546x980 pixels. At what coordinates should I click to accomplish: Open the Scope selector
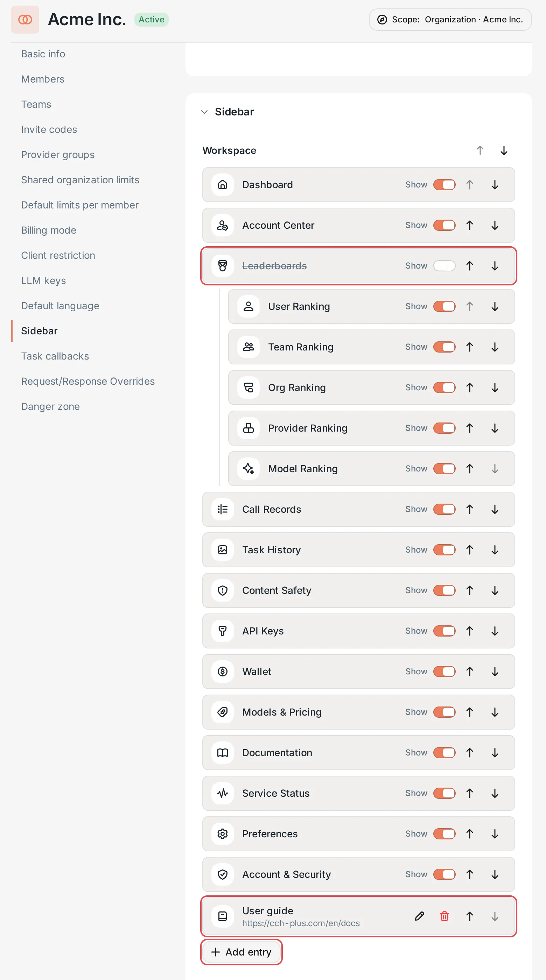click(450, 19)
